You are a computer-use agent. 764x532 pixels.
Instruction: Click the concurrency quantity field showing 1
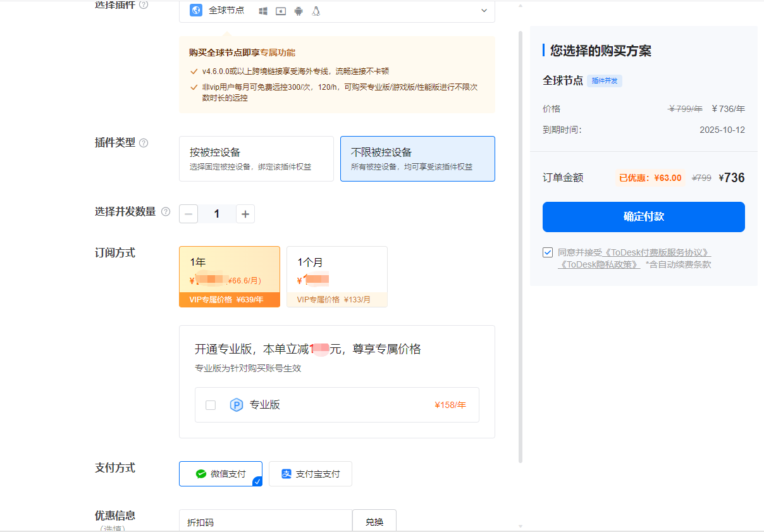click(217, 214)
